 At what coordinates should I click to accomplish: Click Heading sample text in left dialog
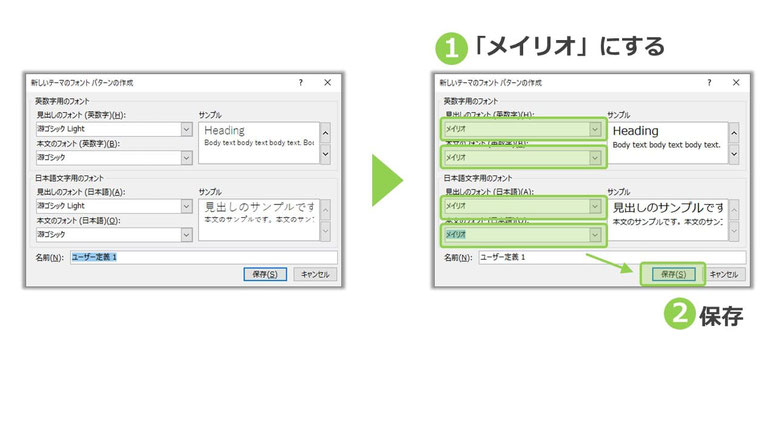(x=224, y=131)
